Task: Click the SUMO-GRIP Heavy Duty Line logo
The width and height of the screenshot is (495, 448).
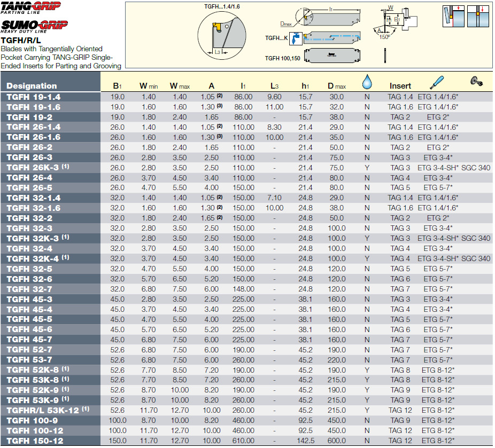Action: click(x=34, y=27)
